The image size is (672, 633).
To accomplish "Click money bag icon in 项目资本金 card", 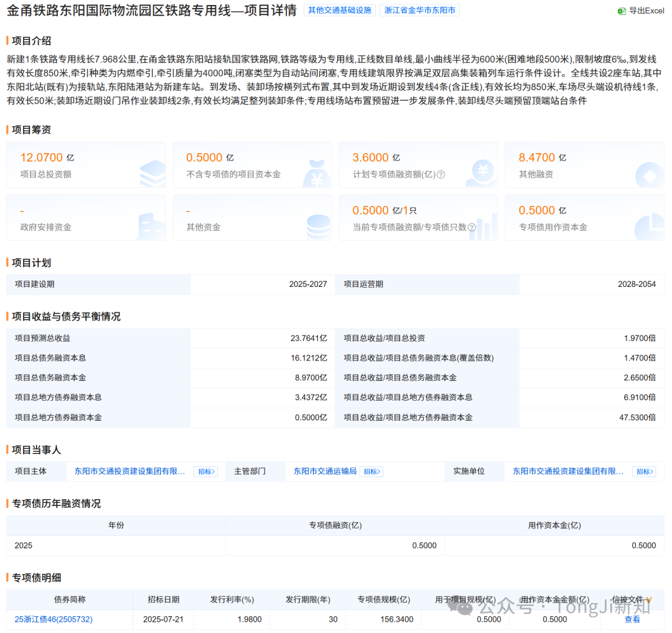I will 317,173.
